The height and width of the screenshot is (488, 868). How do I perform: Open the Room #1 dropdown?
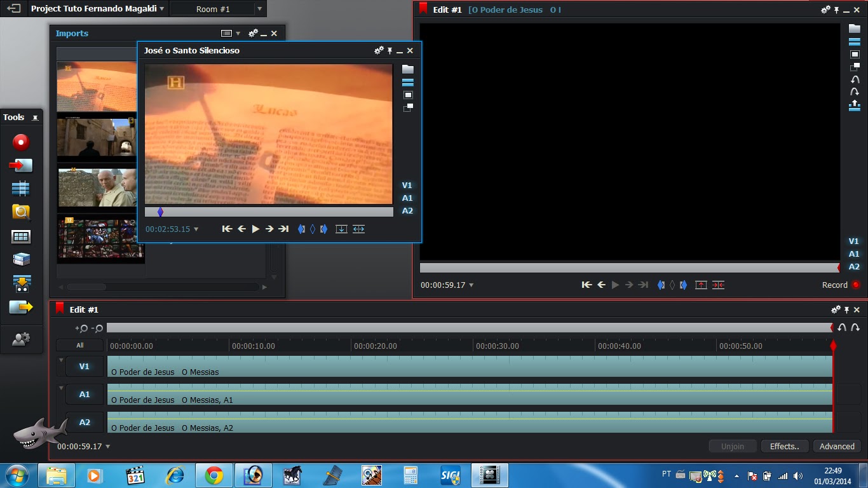[259, 9]
